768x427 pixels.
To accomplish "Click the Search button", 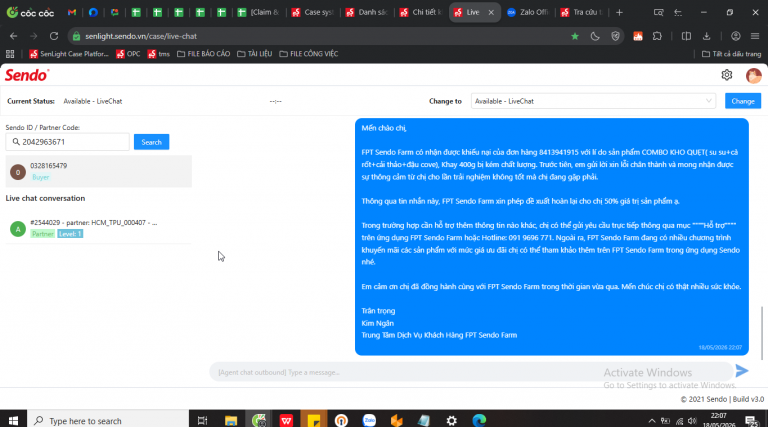I will point(151,142).
